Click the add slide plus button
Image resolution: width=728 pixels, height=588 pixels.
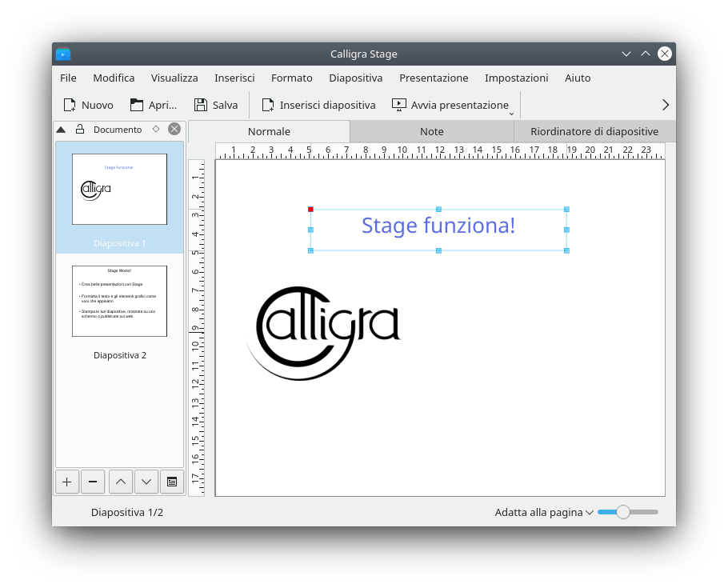[x=66, y=482]
